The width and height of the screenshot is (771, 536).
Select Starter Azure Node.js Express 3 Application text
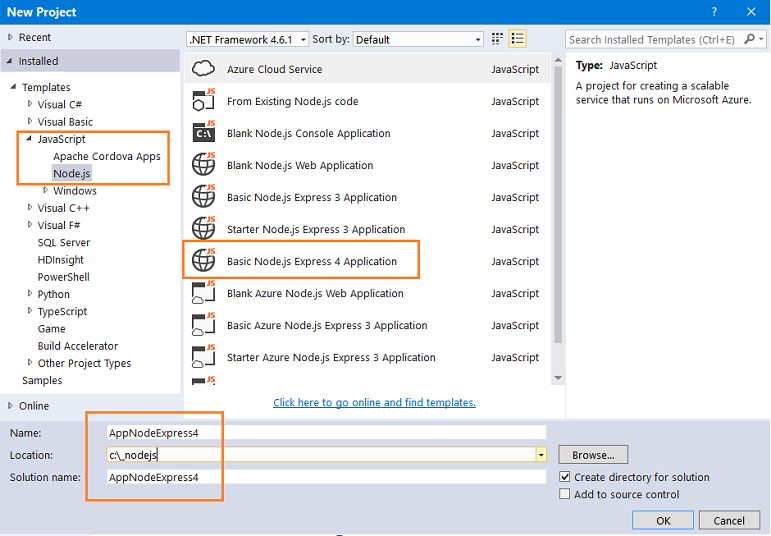331,357
